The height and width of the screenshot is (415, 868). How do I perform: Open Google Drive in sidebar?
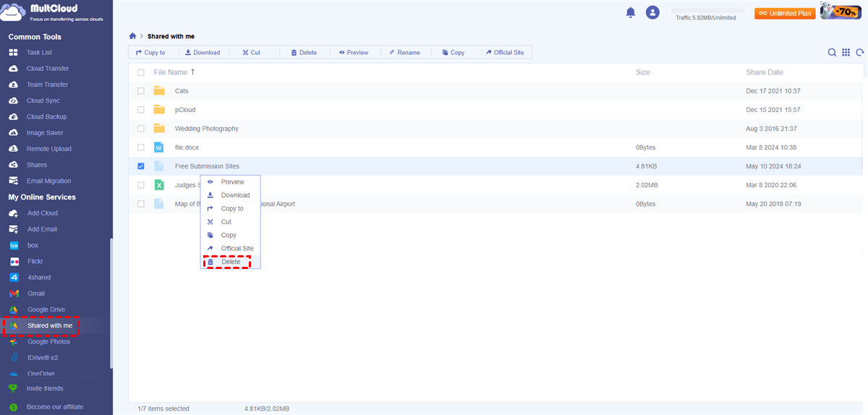[46, 309]
